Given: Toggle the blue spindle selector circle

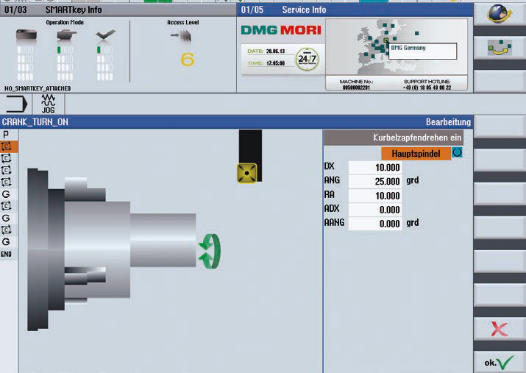Looking at the screenshot, I should 457,153.
